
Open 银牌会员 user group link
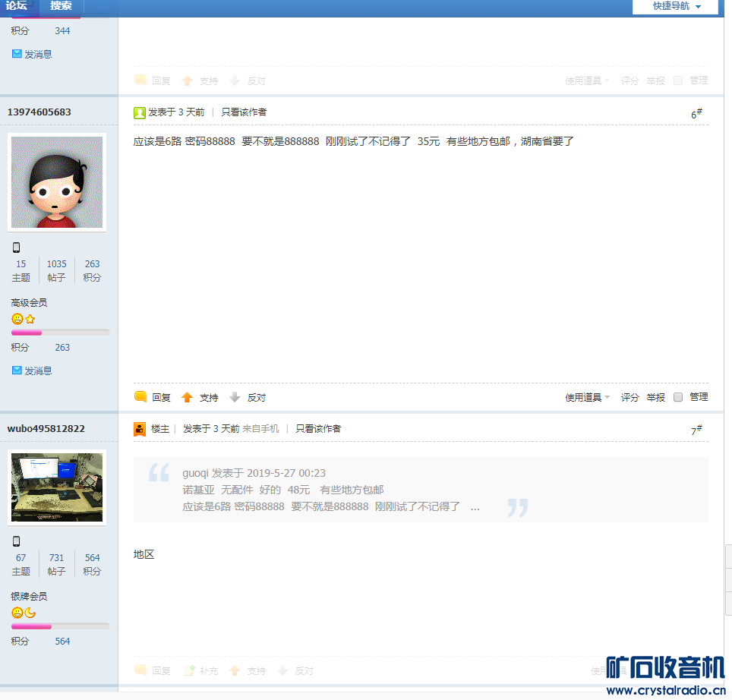pyautogui.click(x=29, y=597)
